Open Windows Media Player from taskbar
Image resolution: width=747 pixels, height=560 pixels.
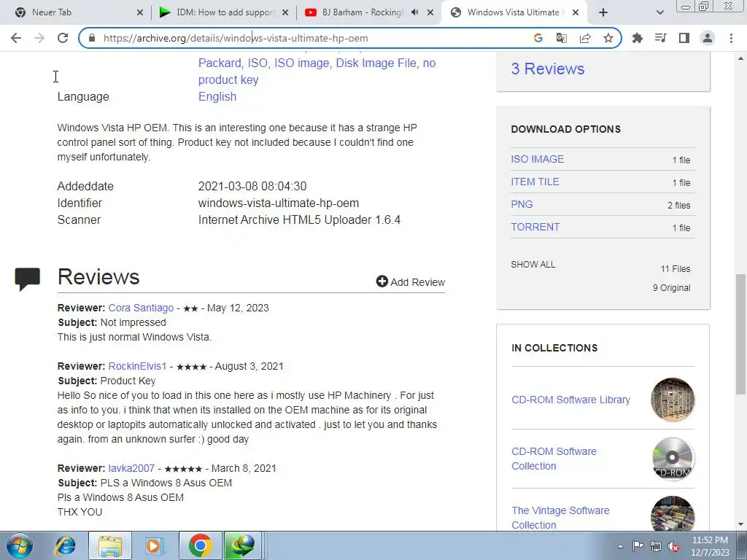click(155, 545)
